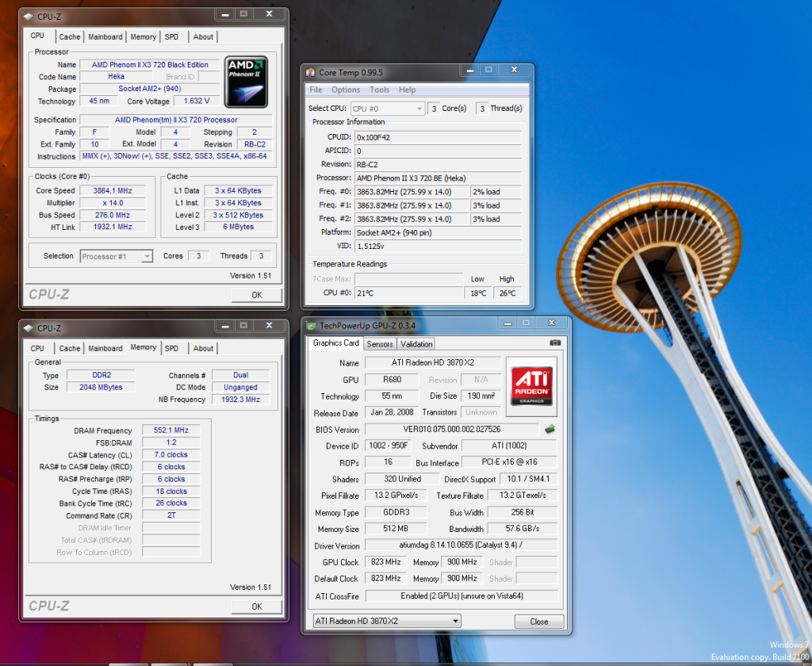This screenshot has width=812, height=666.
Task: Click the Driver Version field in GPU-Z
Action: point(461,545)
